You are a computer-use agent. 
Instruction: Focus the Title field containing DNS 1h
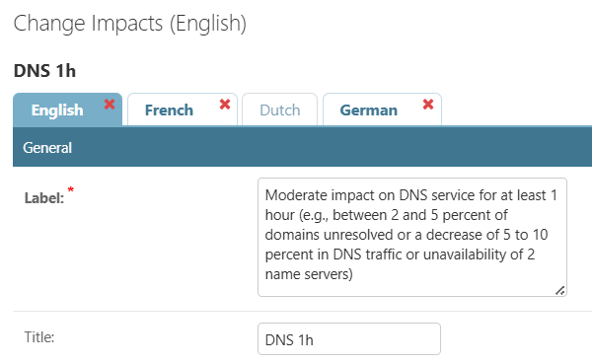[x=349, y=339]
